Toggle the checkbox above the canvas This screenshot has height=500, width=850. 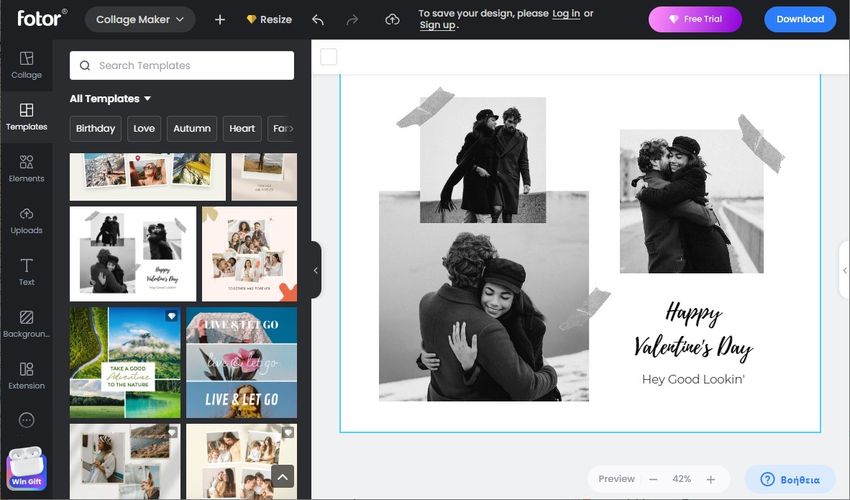point(329,57)
